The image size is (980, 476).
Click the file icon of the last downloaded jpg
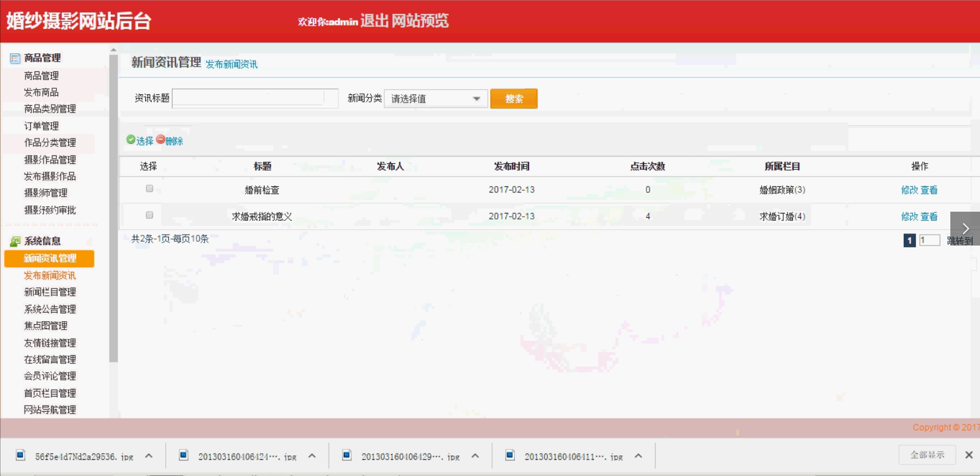click(x=510, y=455)
